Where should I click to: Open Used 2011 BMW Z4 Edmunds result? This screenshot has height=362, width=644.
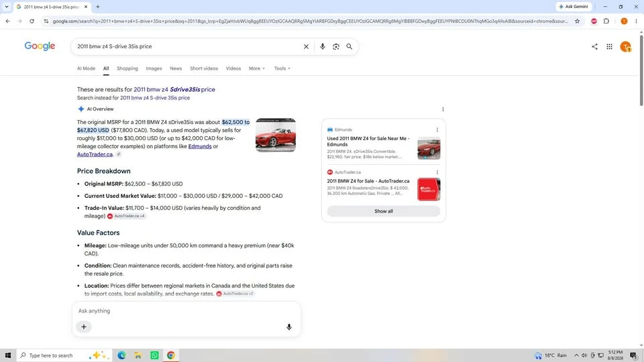click(368, 141)
